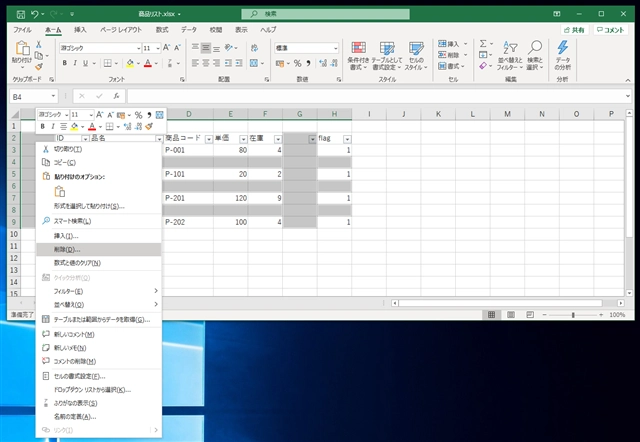Open the ribbon font name dropdown
Screen dimensions: 640x442
point(138,49)
